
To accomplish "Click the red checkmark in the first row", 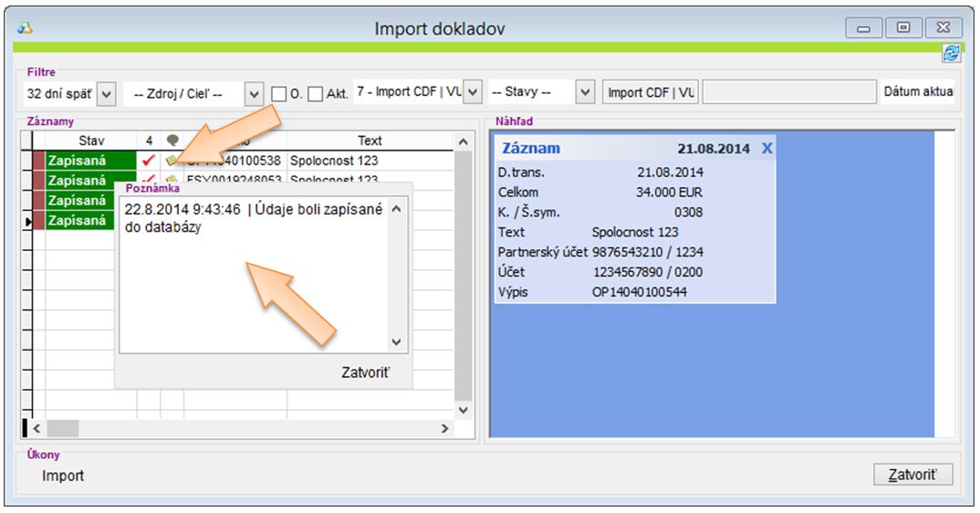I will (149, 161).
